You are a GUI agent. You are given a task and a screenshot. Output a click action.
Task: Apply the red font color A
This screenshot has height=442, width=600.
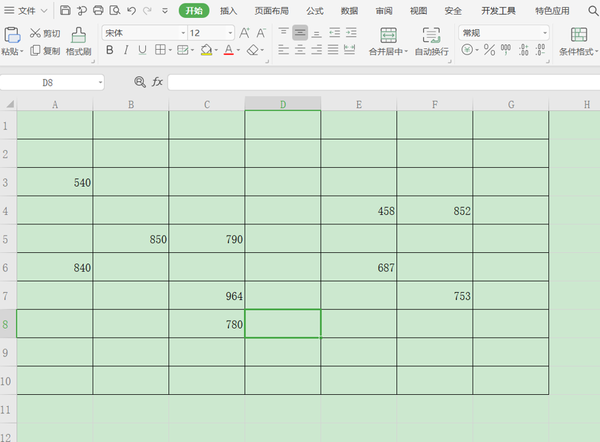[229, 50]
